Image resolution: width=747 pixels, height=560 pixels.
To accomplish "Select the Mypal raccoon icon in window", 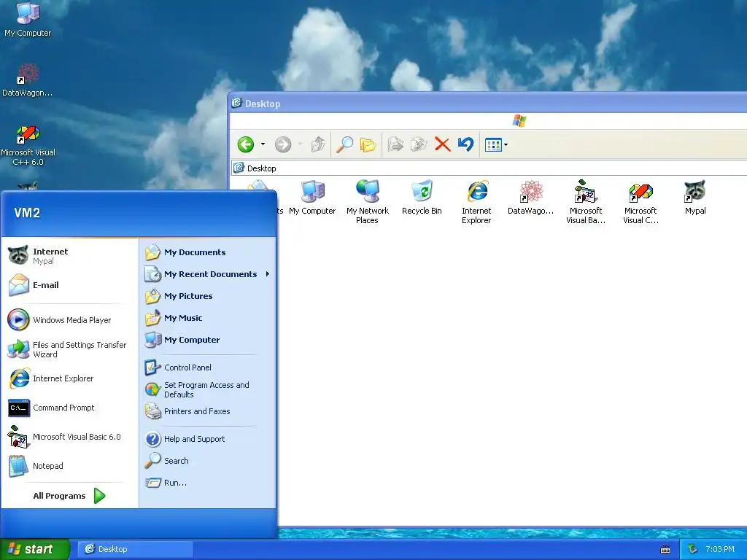I will click(x=695, y=198).
